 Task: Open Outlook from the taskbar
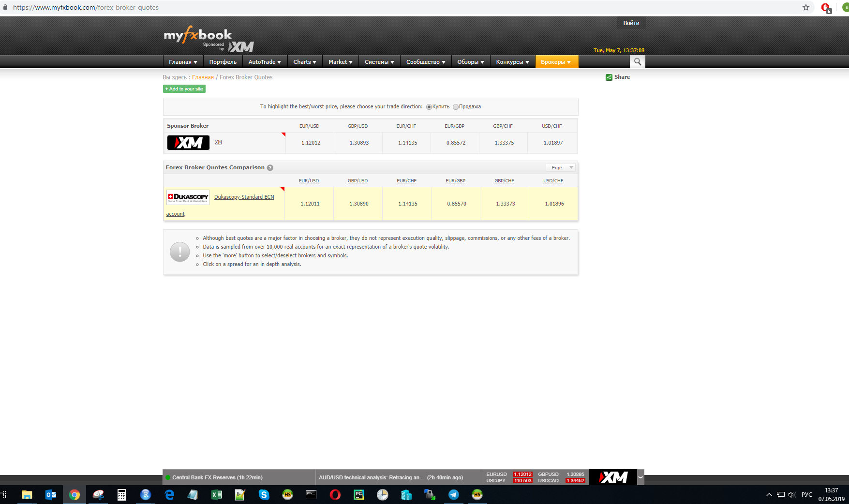coord(51,495)
